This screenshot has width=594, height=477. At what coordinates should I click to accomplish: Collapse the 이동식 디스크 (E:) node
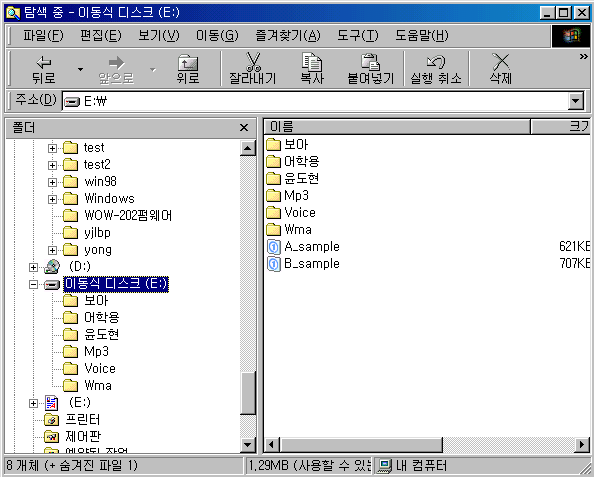pos(33,284)
